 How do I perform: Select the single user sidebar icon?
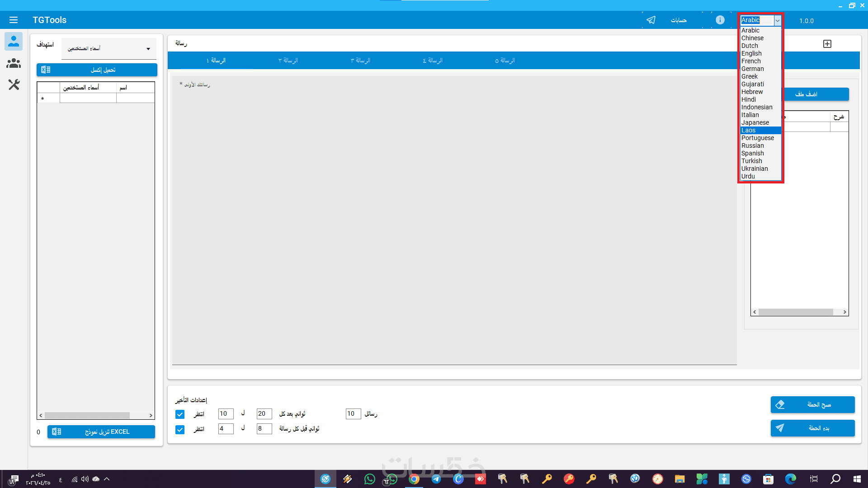click(14, 41)
